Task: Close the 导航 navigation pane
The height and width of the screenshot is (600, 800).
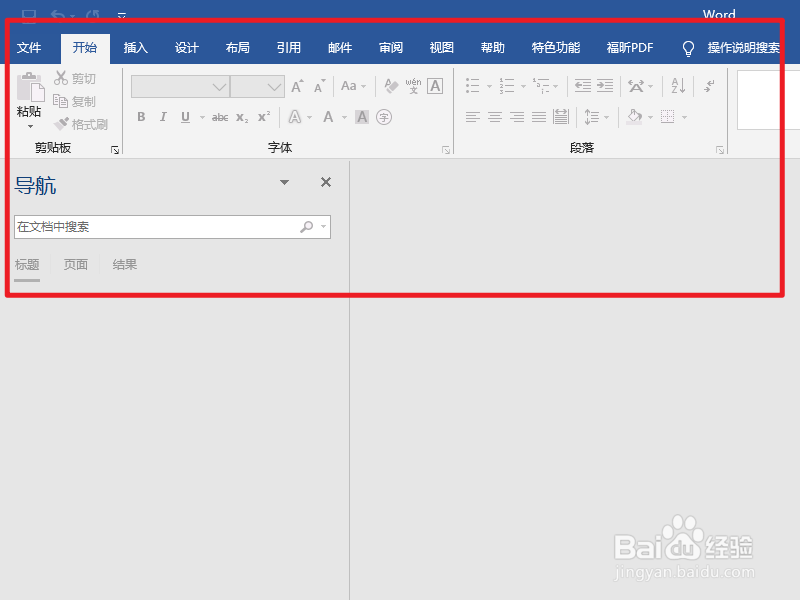Action: [326, 182]
